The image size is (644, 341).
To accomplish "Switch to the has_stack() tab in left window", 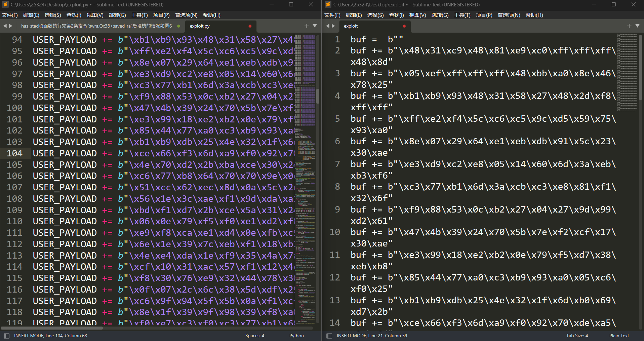I will tap(96, 26).
